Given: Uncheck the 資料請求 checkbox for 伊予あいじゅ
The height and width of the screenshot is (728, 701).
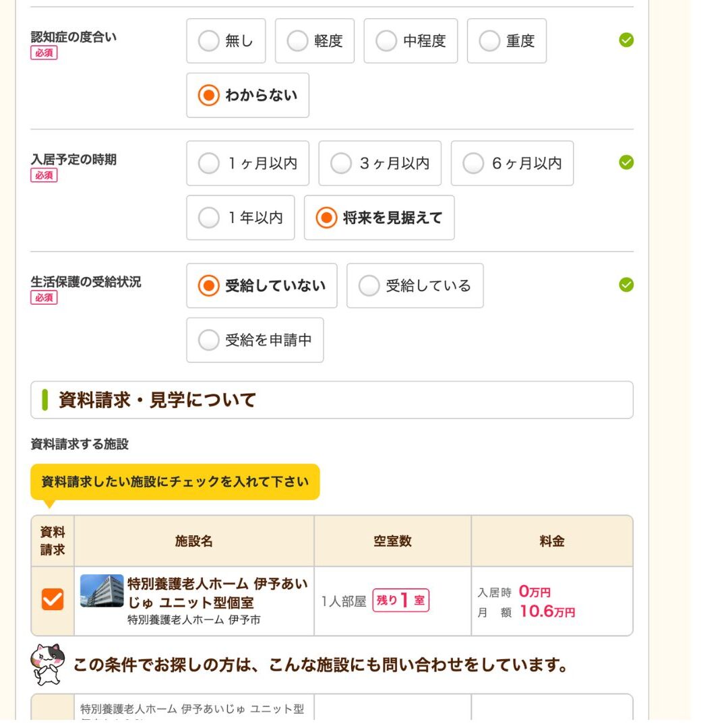Looking at the screenshot, I should tap(53, 599).
